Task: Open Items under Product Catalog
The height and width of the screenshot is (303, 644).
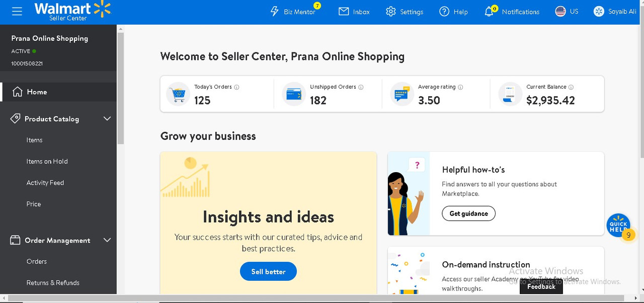Action: 34,140
